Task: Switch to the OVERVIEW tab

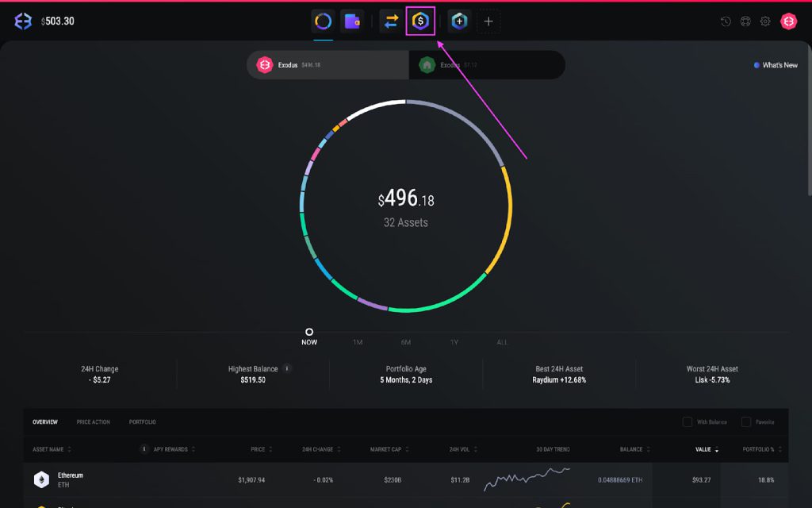Action: coord(45,422)
